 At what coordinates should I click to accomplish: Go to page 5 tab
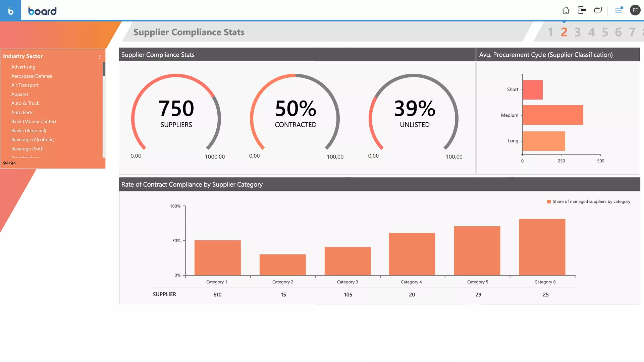(x=605, y=32)
